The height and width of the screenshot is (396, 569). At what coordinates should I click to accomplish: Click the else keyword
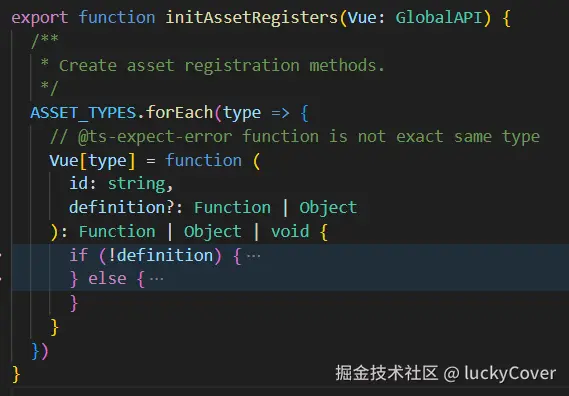(107, 279)
